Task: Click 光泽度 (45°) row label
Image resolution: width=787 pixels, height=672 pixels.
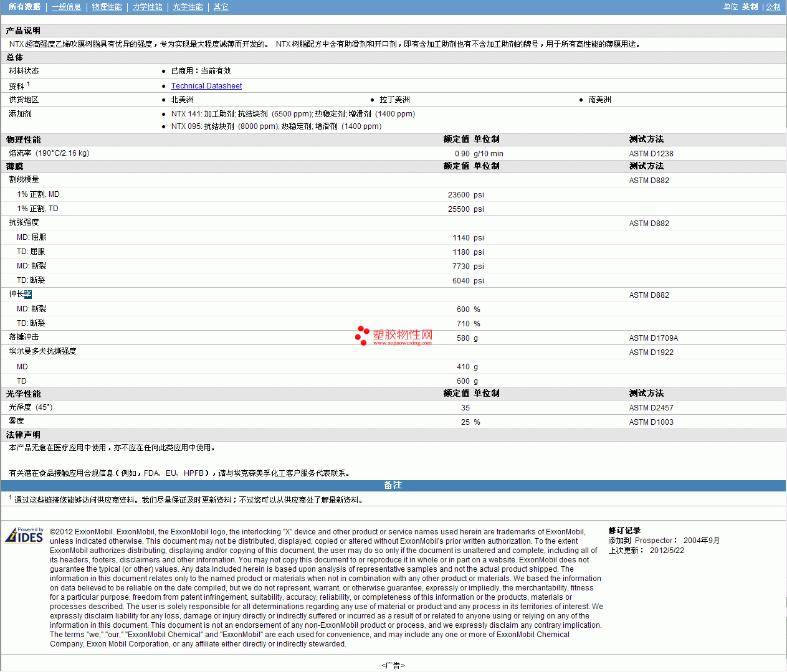Action: pos(31,407)
